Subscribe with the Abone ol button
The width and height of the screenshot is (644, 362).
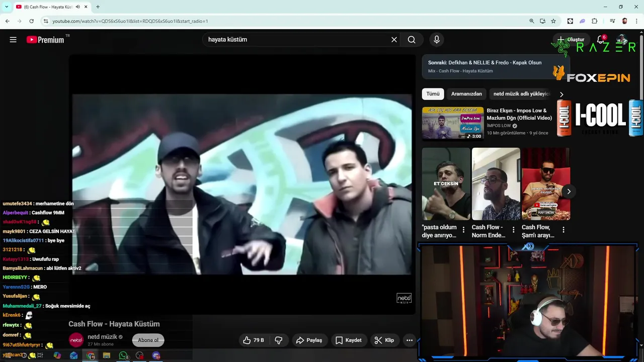[148, 340]
